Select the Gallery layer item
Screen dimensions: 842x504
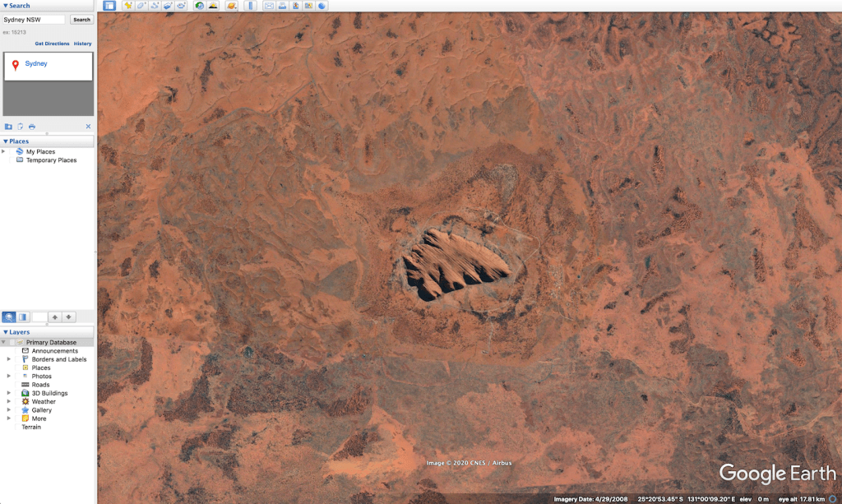coord(41,410)
